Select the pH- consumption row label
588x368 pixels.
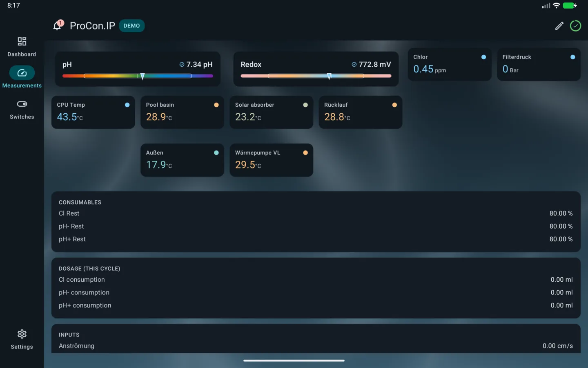(84, 293)
